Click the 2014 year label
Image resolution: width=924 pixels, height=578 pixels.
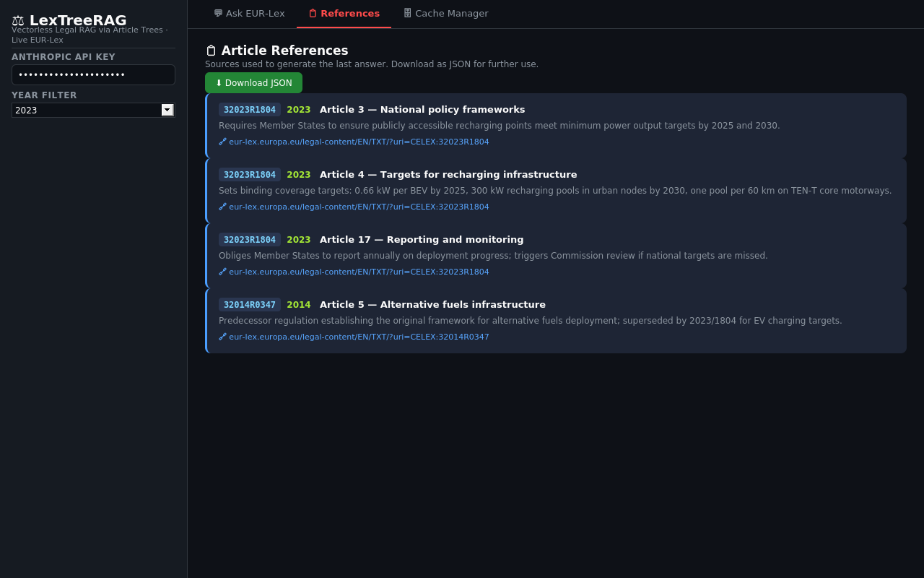click(x=299, y=305)
